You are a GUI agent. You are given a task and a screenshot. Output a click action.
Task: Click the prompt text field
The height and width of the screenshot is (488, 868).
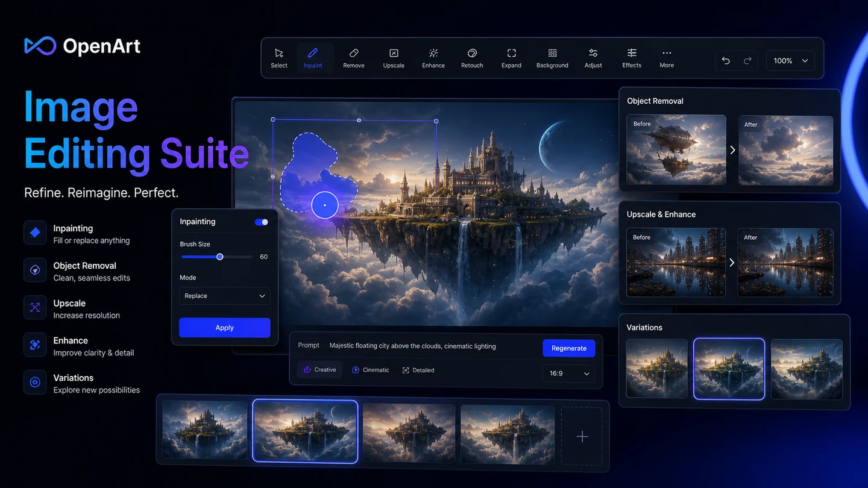point(413,346)
